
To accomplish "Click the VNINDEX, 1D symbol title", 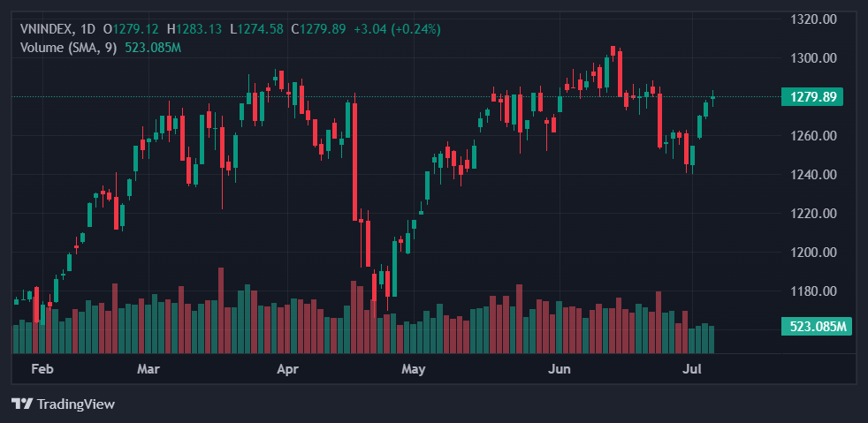I will pos(57,29).
